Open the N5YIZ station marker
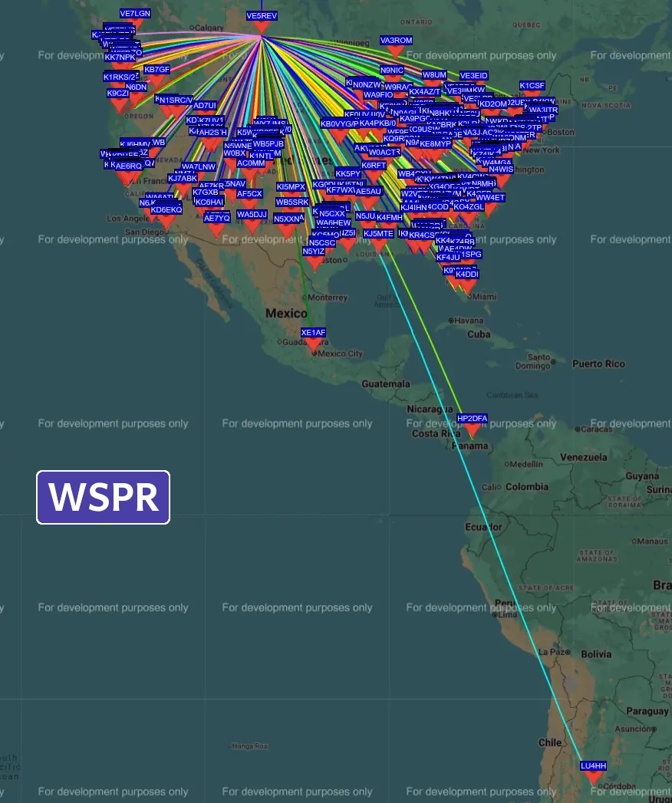The image size is (672, 803). point(314,262)
